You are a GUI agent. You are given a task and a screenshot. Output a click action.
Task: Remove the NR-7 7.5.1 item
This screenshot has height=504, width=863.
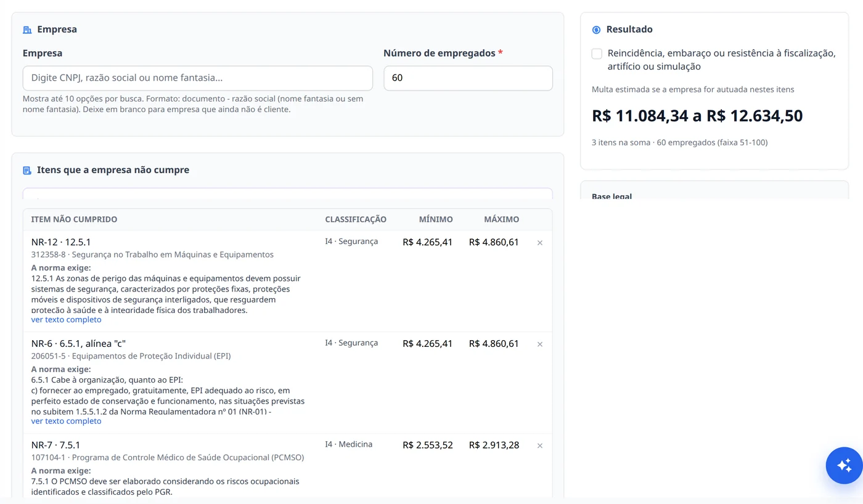click(x=540, y=445)
